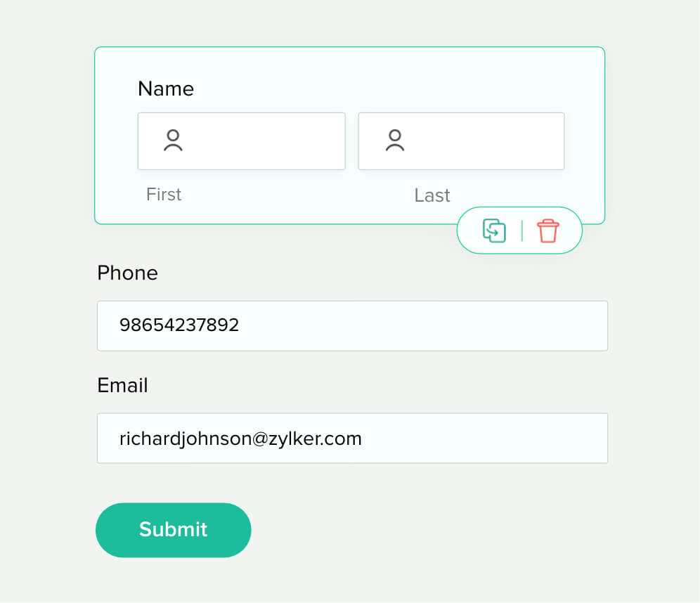Select the Phone field label
700x603 pixels.
pyautogui.click(x=127, y=273)
